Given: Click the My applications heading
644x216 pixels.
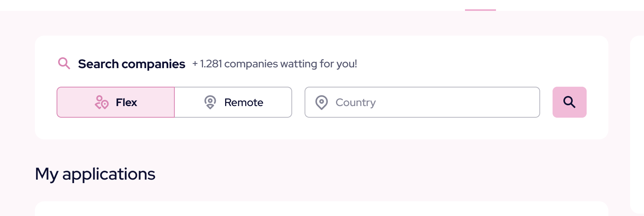Looking at the screenshot, I should point(95,174).
